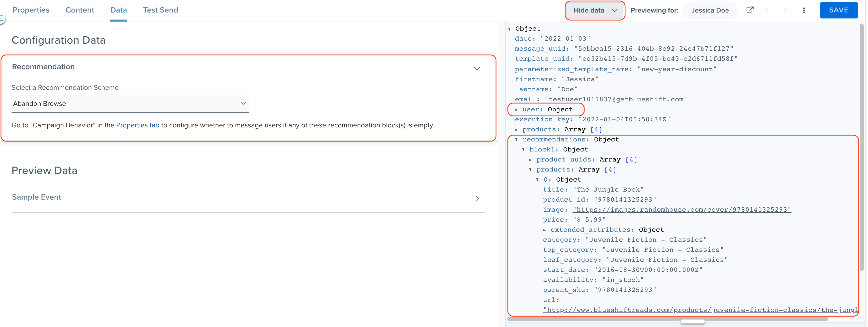Collapse the Recommendation section chevron
Image resolution: width=868 pixels, height=327 pixels.
click(x=477, y=68)
